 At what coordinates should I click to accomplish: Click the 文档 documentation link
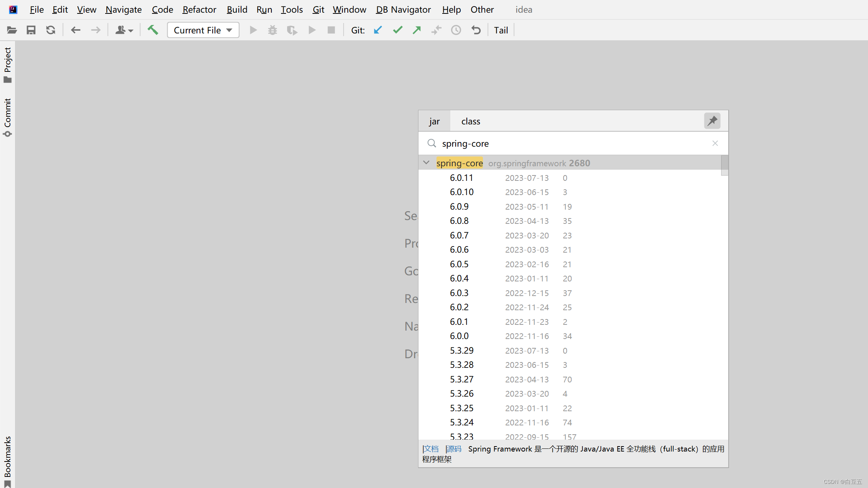point(431,449)
